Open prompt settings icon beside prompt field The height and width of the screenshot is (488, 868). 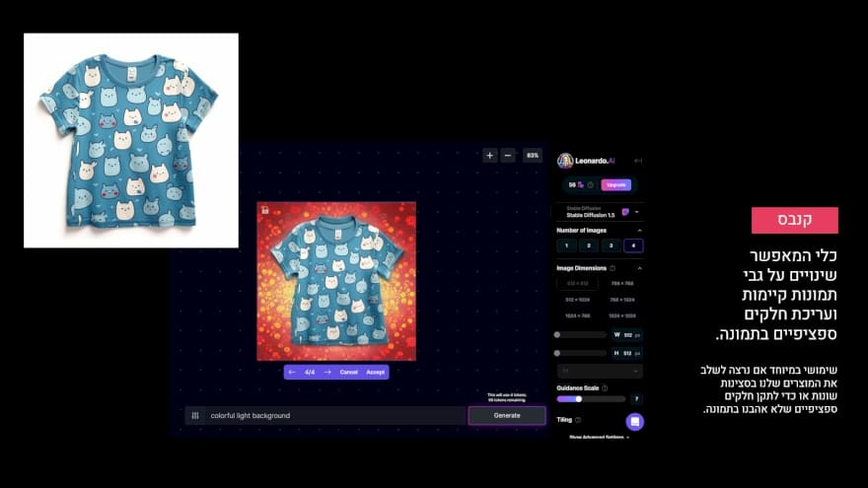[195, 416]
